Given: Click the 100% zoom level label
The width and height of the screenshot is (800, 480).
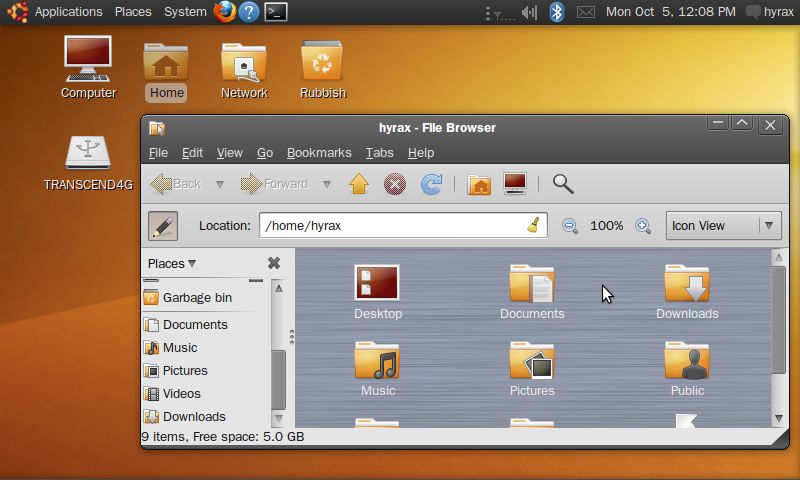Looking at the screenshot, I should coord(607,225).
